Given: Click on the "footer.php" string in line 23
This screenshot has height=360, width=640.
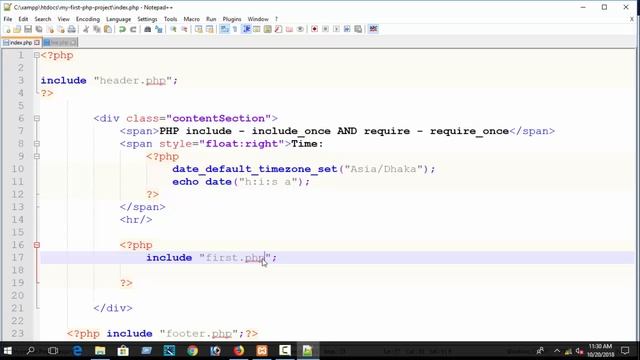Looking at the screenshot, I should click(x=199, y=333).
